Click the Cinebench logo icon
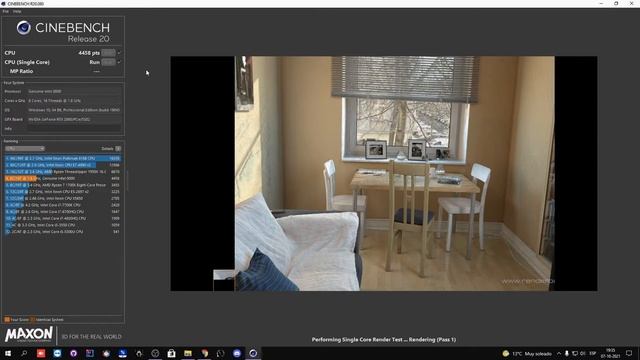This screenshot has width=640, height=360. click(x=24, y=28)
